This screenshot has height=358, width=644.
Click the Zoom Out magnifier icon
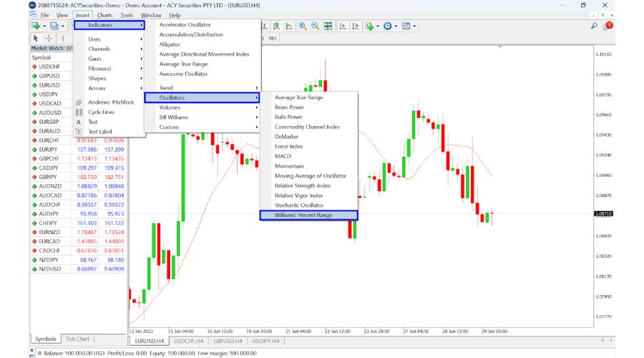315,26
